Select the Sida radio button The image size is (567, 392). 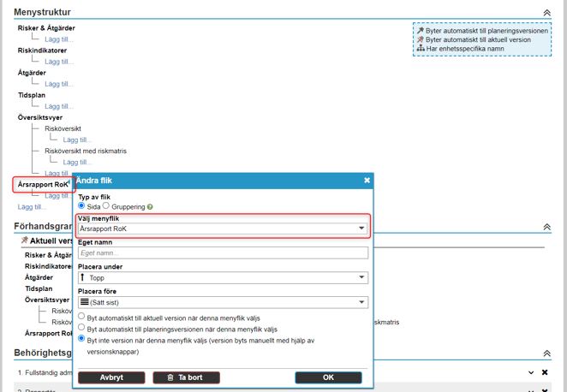pos(81,205)
